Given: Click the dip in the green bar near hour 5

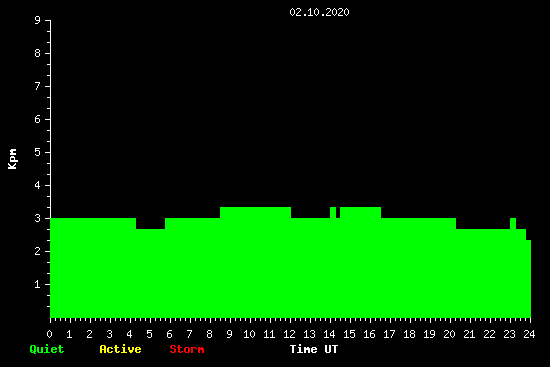Looking at the screenshot, I should 150,223.
